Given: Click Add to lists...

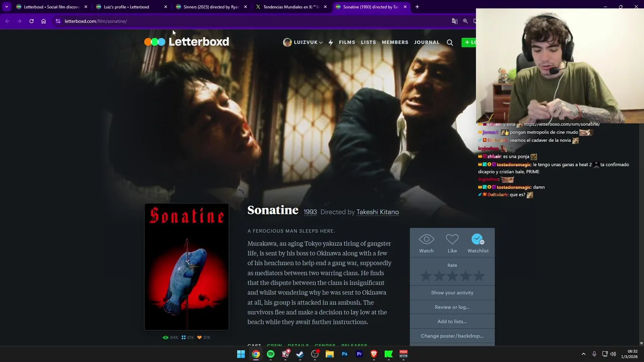Looking at the screenshot, I should tap(452, 321).
